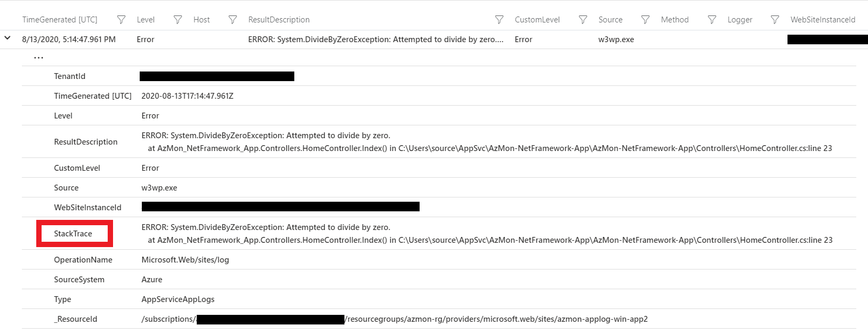Open filter for Source column
This screenshot has height=333, width=868.
645,20
